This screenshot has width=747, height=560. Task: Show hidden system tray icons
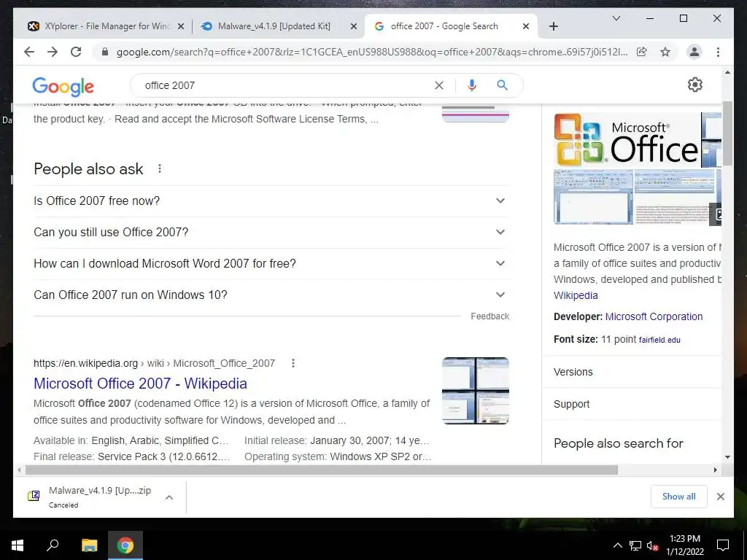point(617,545)
